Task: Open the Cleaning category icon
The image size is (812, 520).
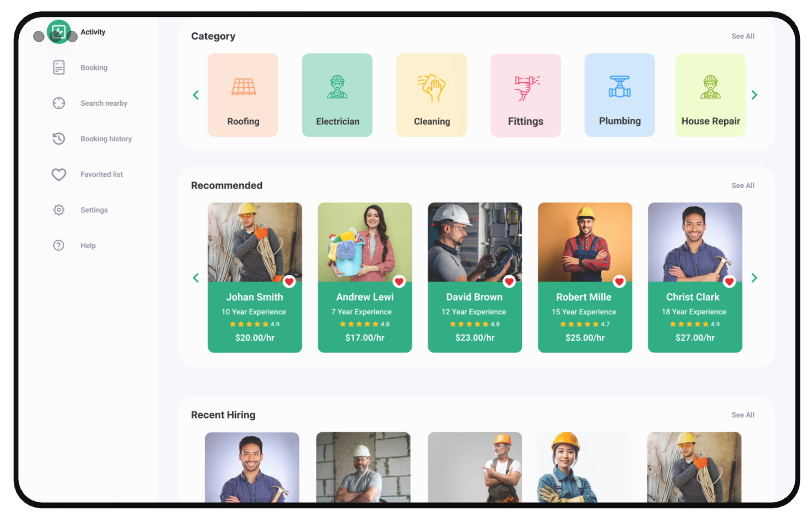Action: point(431,87)
